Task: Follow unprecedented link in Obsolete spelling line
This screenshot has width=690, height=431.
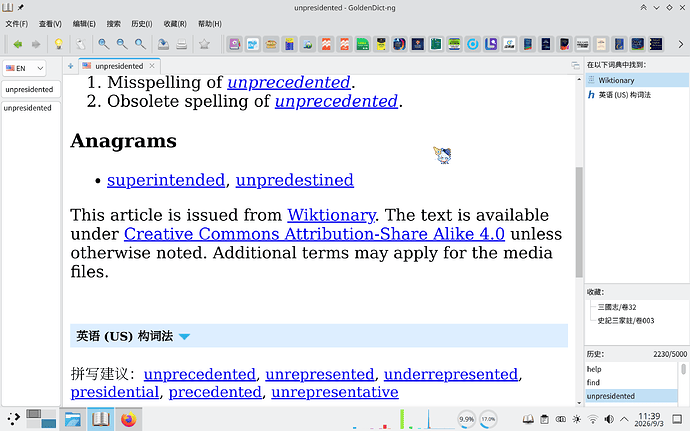Action: [337, 101]
